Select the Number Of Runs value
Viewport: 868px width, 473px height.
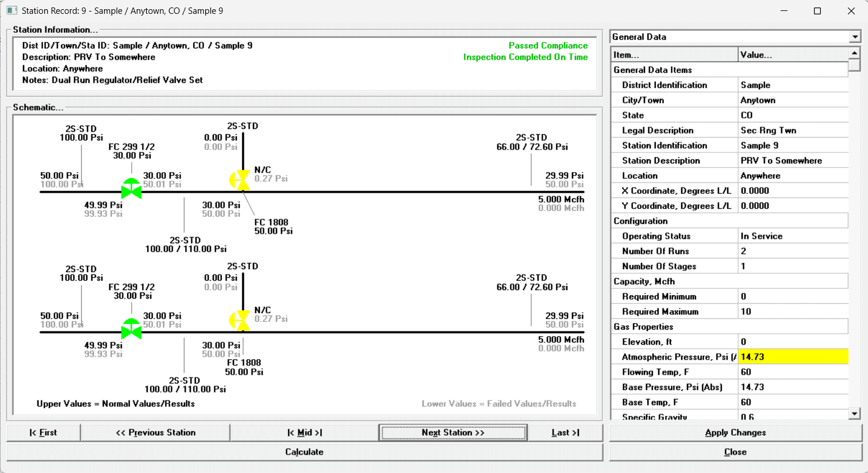(x=793, y=251)
